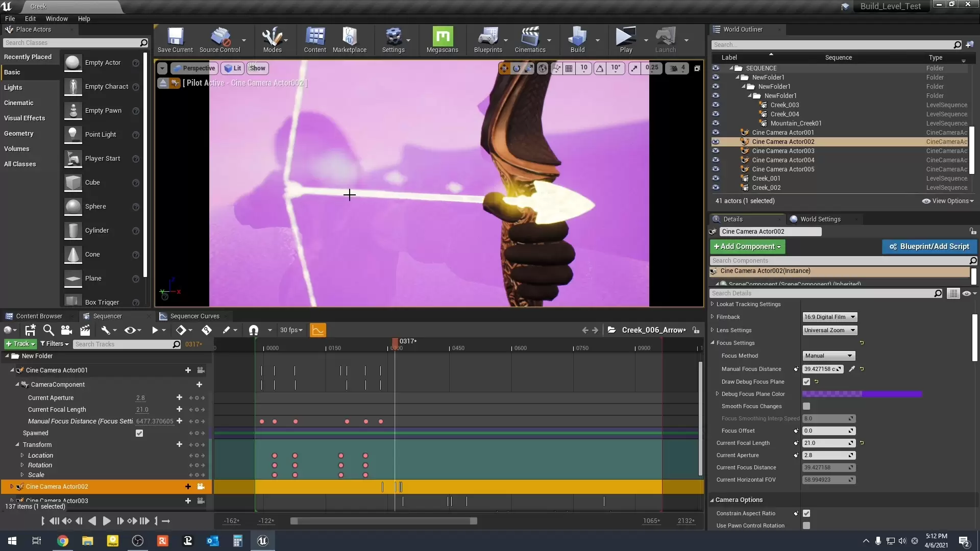Image resolution: width=980 pixels, height=551 pixels.
Task: Toggle visibility of Cine Camera Actor003
Action: point(716,151)
